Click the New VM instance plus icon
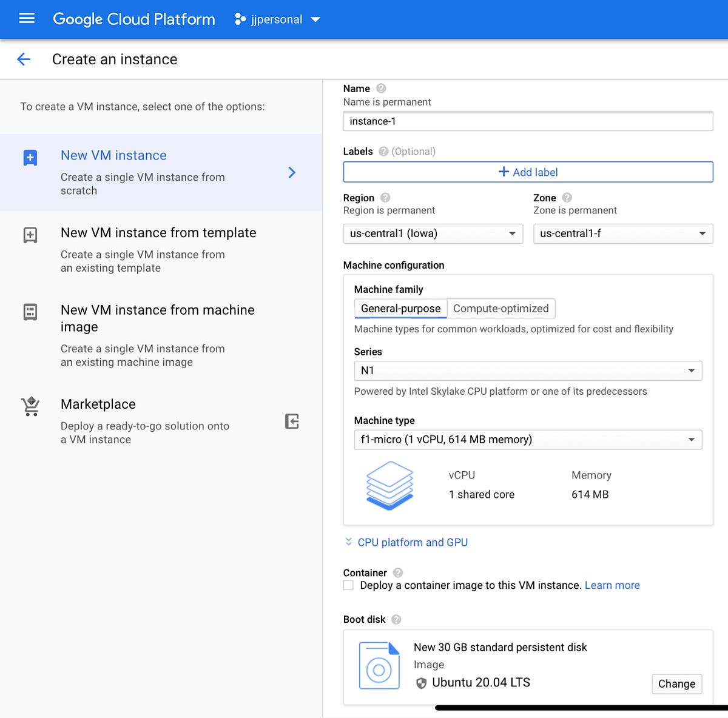Screen dimensions: 728x718 30,158
